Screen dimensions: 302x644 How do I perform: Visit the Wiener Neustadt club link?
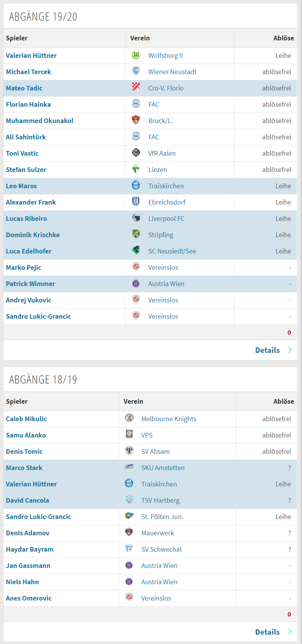point(173,72)
